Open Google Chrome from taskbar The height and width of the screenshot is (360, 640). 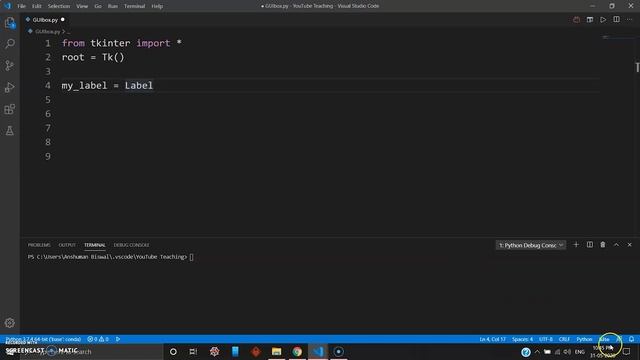(x=297, y=351)
